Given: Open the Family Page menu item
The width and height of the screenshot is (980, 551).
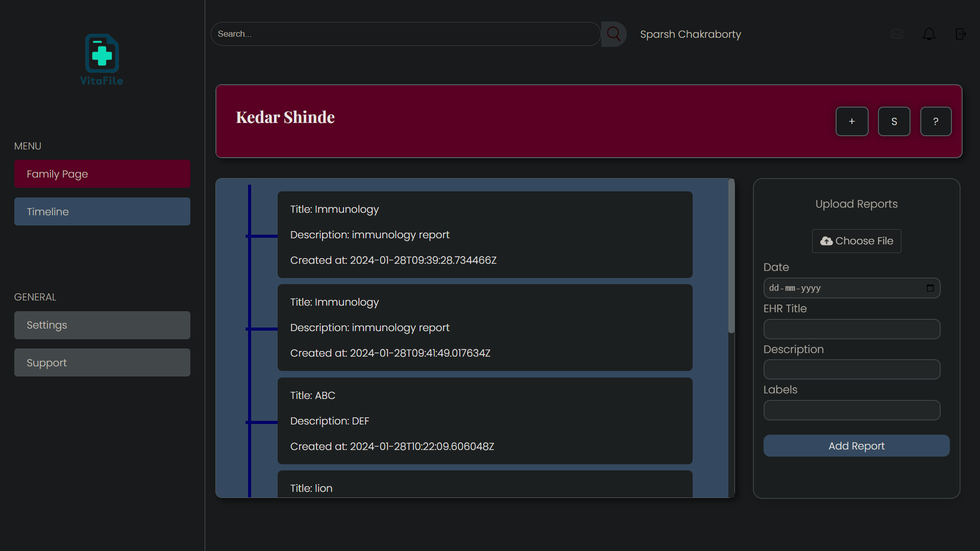Looking at the screenshot, I should 102,174.
